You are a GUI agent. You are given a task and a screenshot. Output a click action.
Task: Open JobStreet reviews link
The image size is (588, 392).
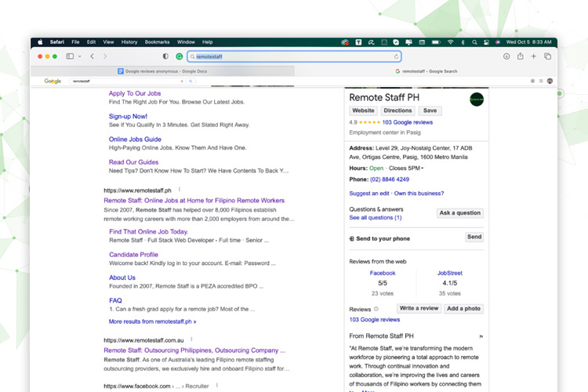pyautogui.click(x=450, y=273)
